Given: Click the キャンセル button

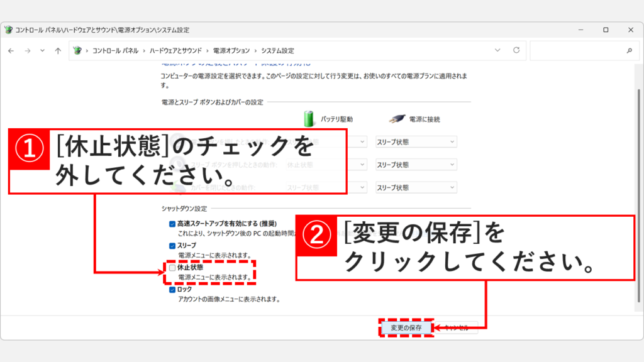Looking at the screenshot, I should tap(455, 327).
